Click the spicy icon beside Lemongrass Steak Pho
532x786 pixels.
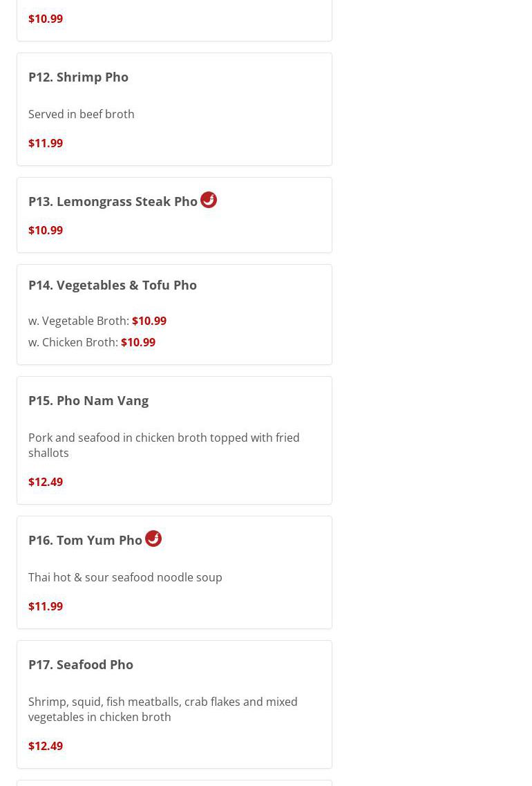tap(209, 200)
